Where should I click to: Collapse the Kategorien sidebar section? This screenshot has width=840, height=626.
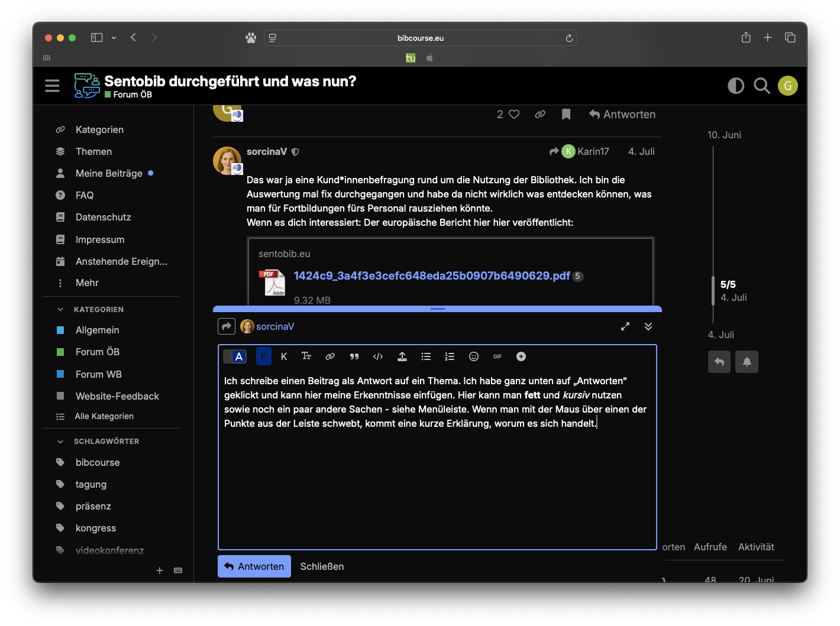tap(60, 309)
